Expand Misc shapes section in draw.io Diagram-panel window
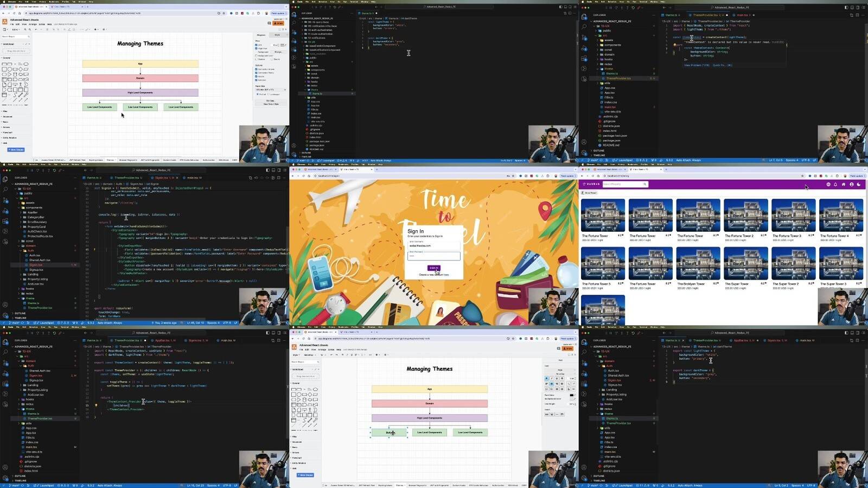 pyautogui.click(x=5, y=111)
